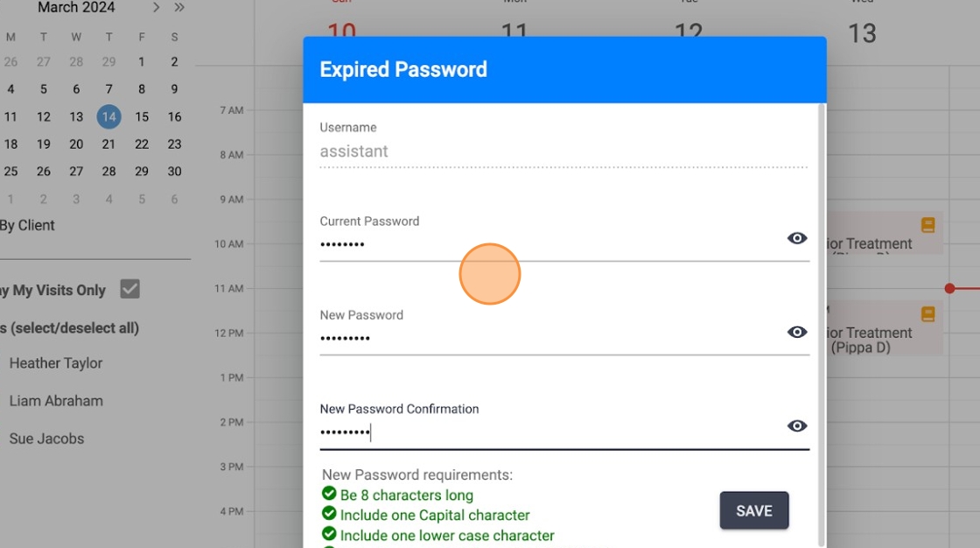Click the orange note icon on 10 AM appointment
Image resolution: width=980 pixels, height=548 pixels.
928,225
